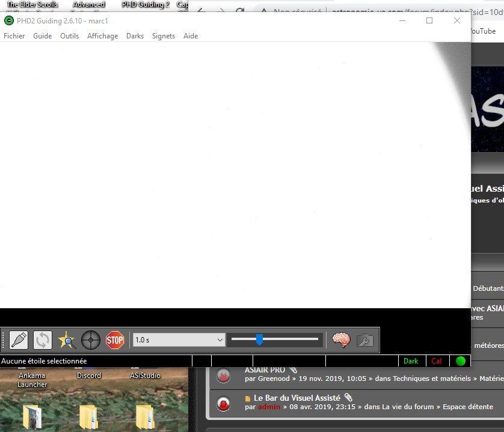This screenshot has width=504, height=432.
Task: Open the Fichier menu
Action: [14, 36]
